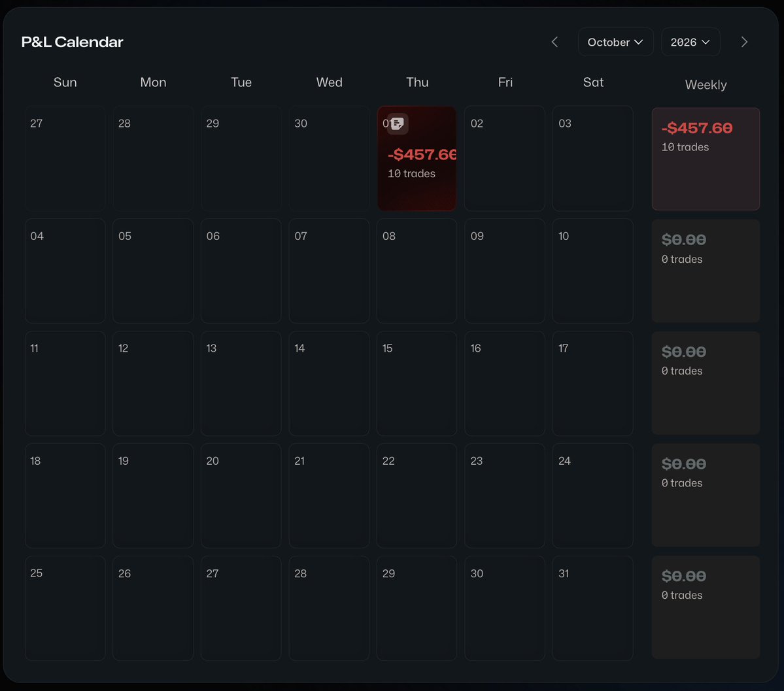Go to next month arrow
Viewport: 784px width, 691px height.
pyautogui.click(x=744, y=42)
